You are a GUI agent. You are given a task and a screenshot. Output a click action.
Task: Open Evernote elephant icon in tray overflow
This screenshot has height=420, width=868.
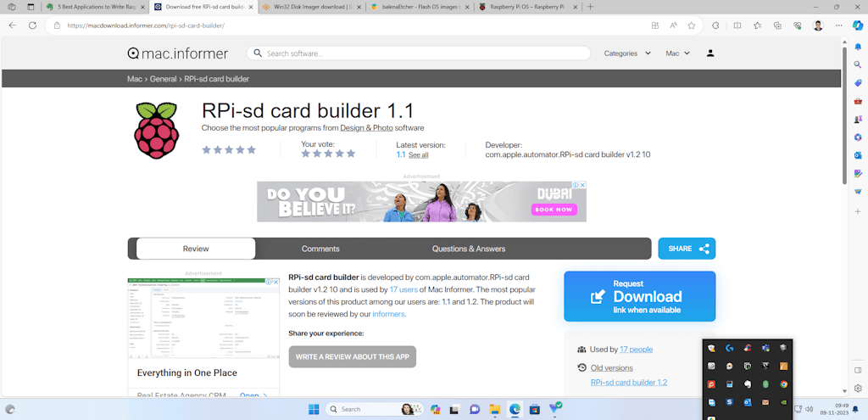coord(748,384)
